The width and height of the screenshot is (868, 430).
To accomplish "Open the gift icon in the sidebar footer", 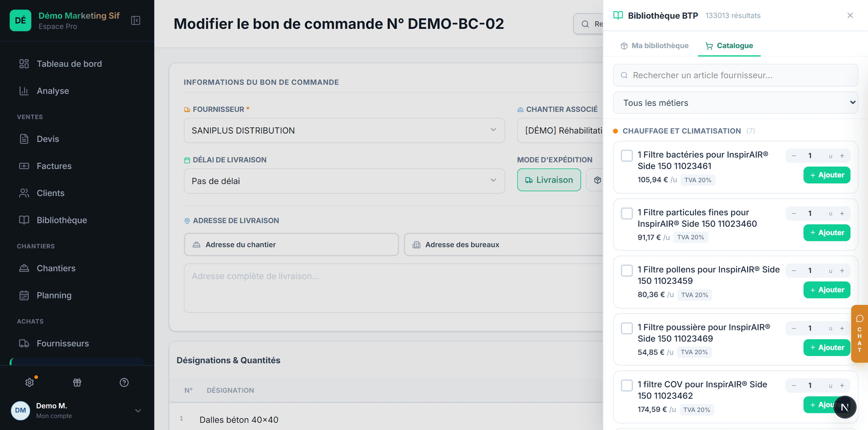I will [77, 382].
